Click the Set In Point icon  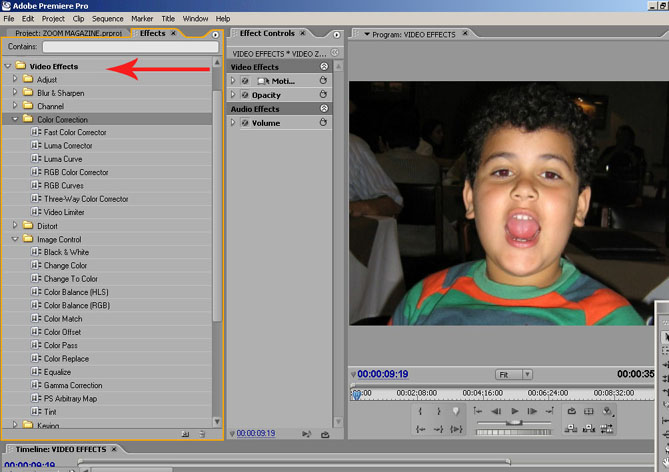(421, 411)
